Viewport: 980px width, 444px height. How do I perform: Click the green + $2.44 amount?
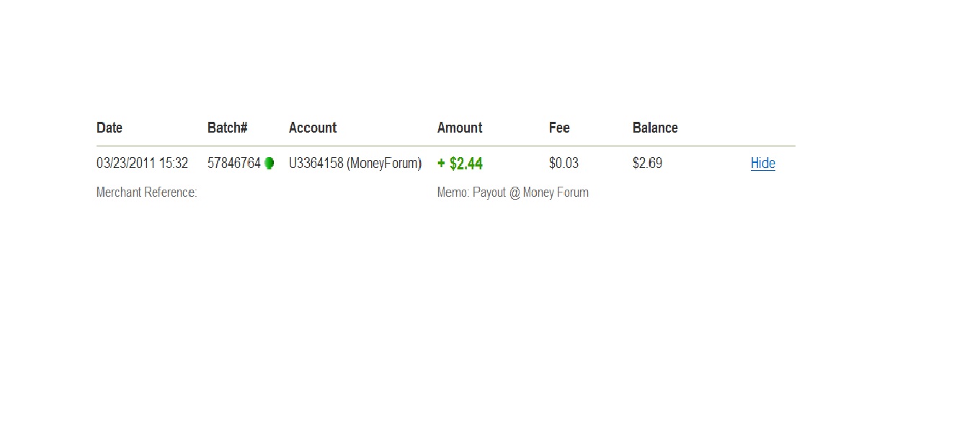tap(460, 164)
